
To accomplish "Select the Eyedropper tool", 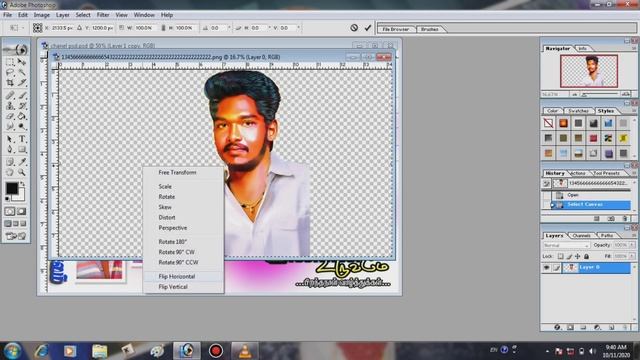I will point(22,162).
